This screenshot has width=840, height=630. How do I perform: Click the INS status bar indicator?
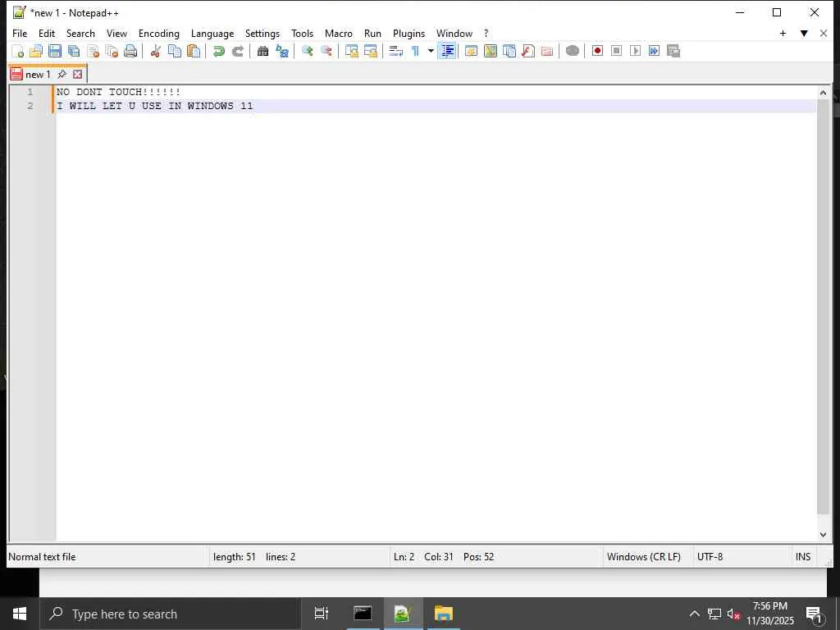coord(802,557)
